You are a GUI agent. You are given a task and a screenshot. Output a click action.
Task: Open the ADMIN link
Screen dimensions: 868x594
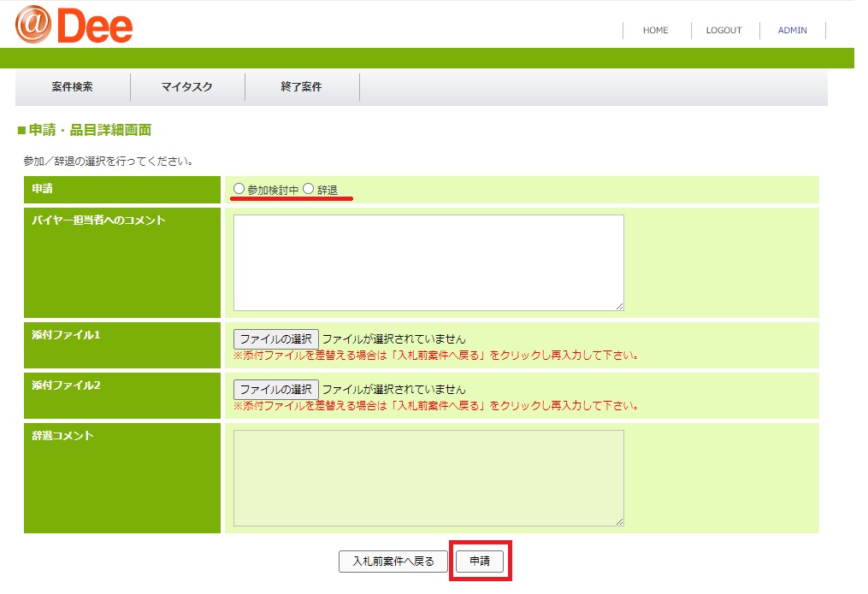coord(792,31)
